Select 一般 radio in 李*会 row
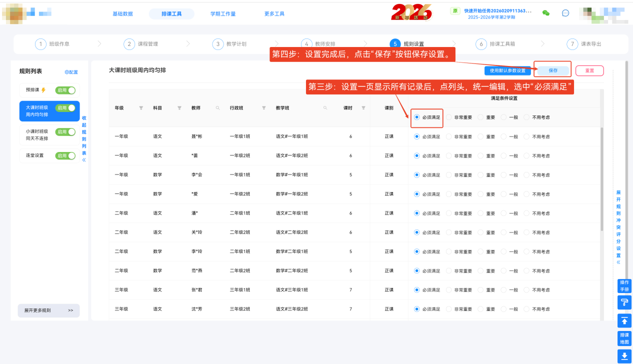Screen dimensions: 633x364 coord(503,175)
